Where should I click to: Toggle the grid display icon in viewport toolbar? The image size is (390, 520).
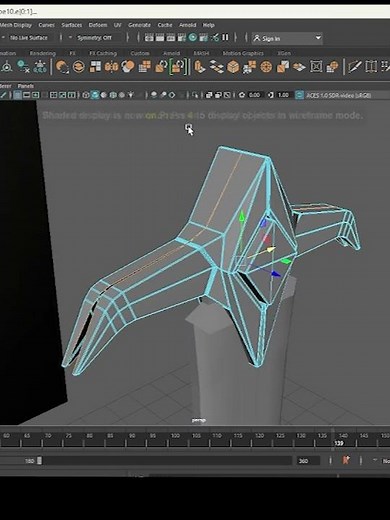[17, 95]
